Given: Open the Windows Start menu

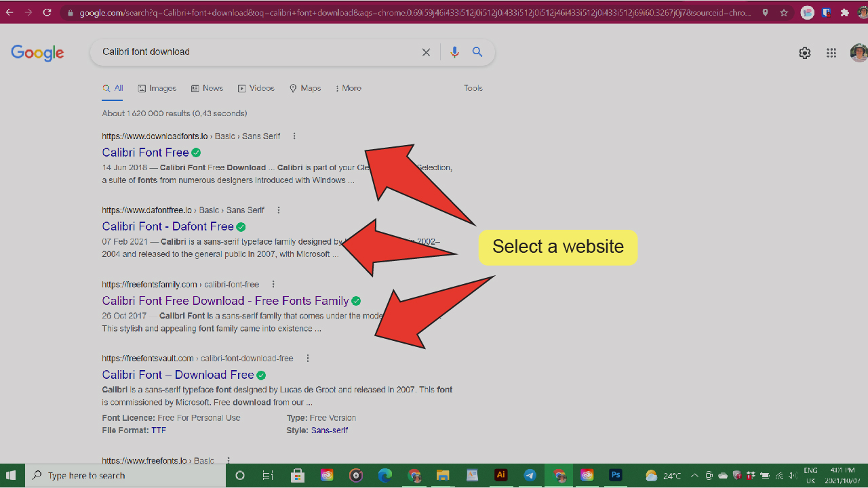Looking at the screenshot, I should pos(12,475).
